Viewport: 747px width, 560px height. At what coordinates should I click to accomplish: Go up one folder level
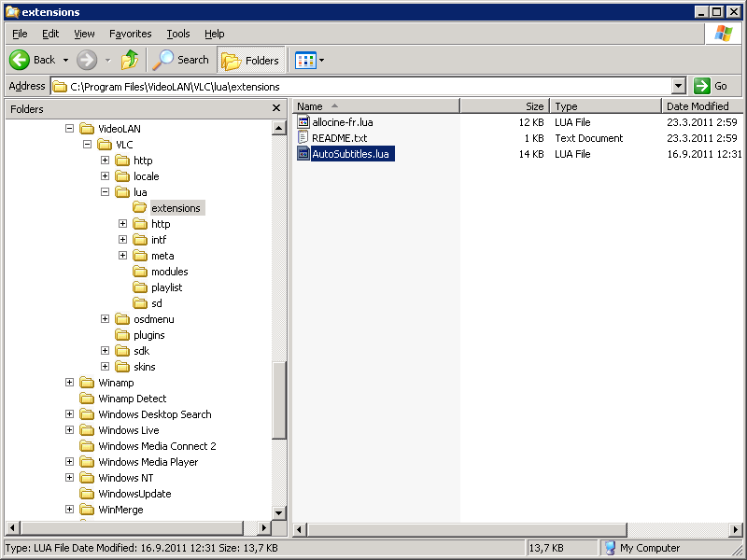tap(130, 60)
